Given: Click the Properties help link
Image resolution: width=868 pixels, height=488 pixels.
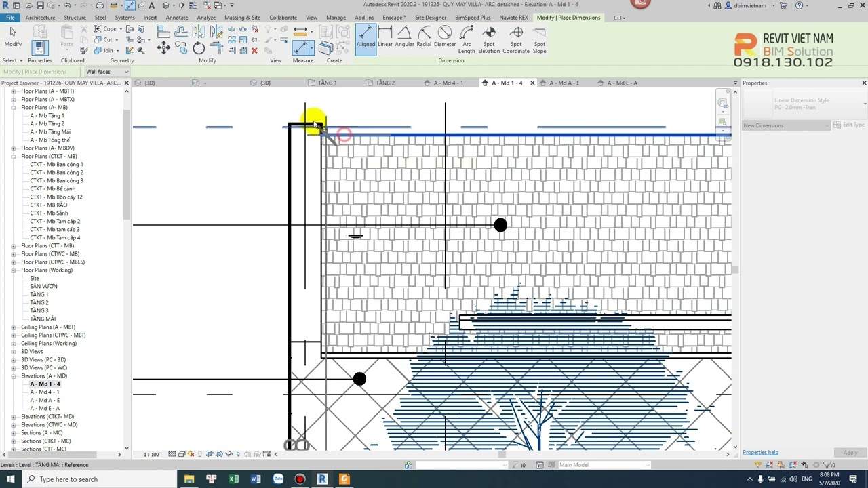Looking at the screenshot, I should coord(760,452).
